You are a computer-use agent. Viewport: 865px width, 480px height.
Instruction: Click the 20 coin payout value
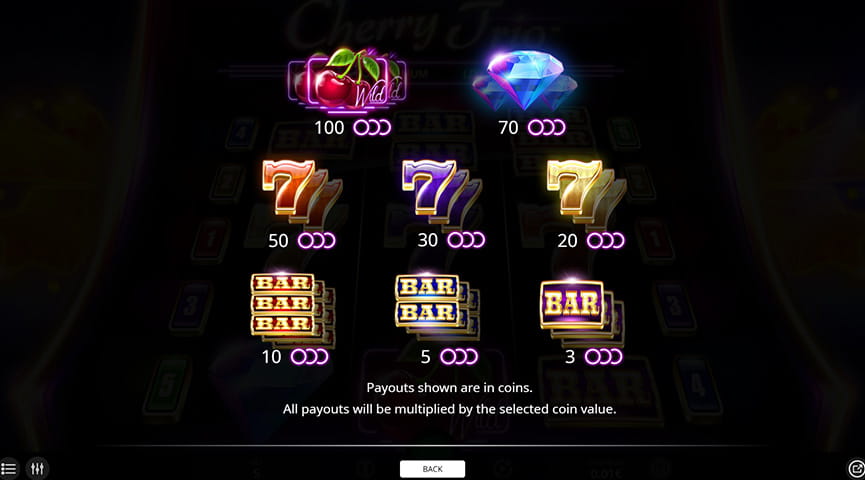tap(567, 241)
